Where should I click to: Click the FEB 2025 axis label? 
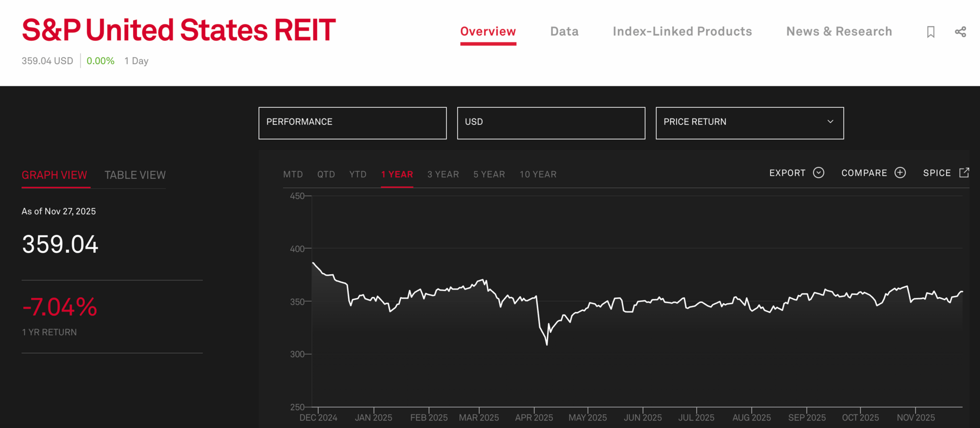(x=429, y=418)
